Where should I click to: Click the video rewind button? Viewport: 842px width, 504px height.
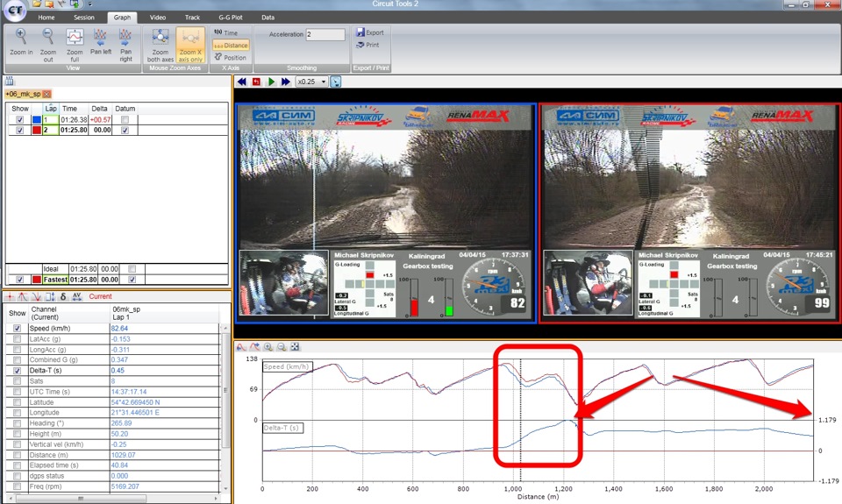(x=242, y=82)
